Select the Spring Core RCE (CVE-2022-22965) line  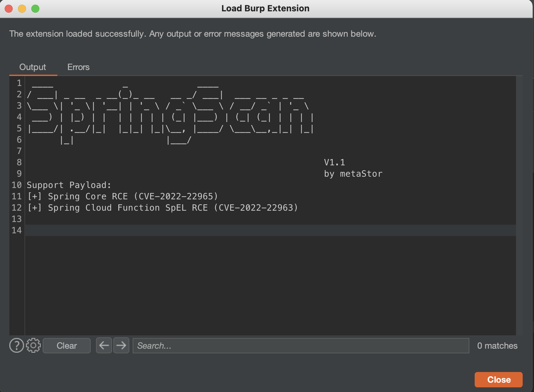(122, 196)
